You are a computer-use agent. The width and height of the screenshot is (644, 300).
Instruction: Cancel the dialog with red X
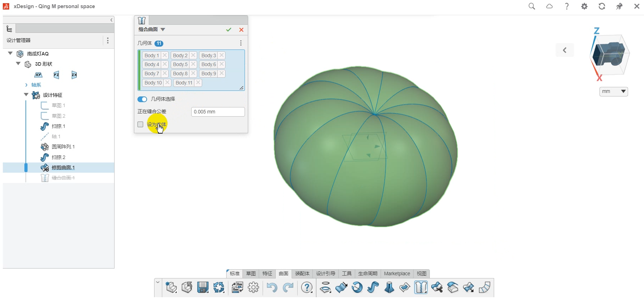241,30
